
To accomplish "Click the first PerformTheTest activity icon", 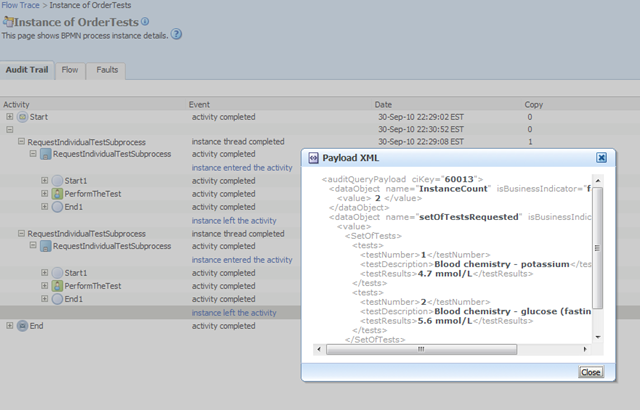I will [x=57, y=194].
